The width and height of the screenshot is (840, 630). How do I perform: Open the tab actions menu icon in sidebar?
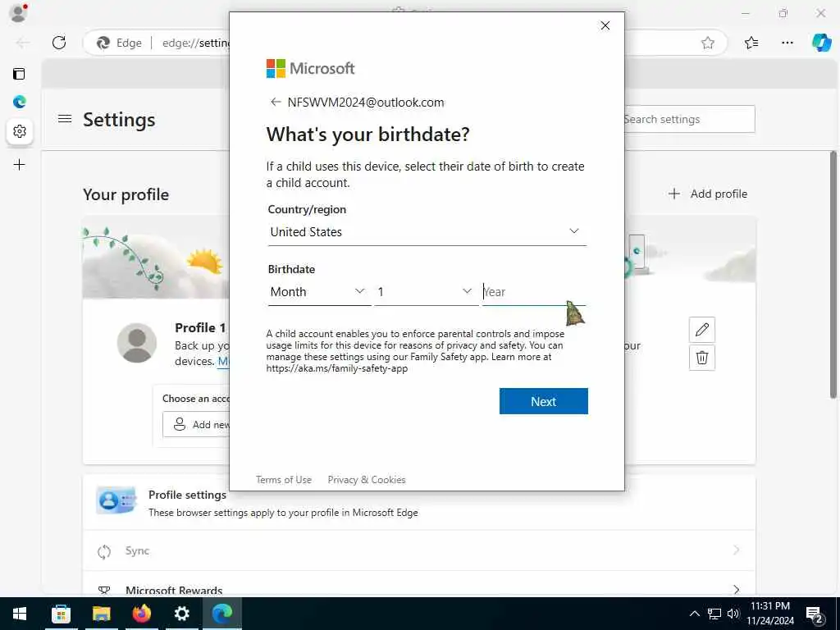[20, 74]
